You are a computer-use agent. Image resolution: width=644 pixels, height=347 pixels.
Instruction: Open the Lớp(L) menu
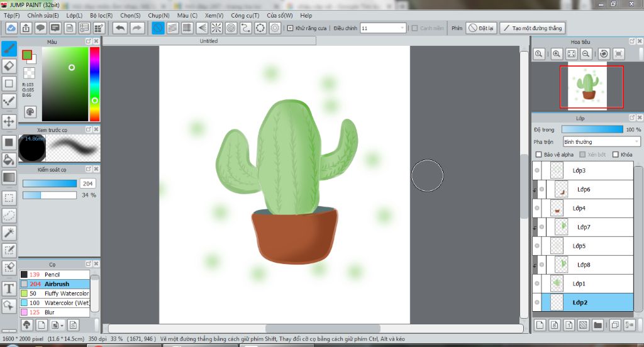pos(74,15)
